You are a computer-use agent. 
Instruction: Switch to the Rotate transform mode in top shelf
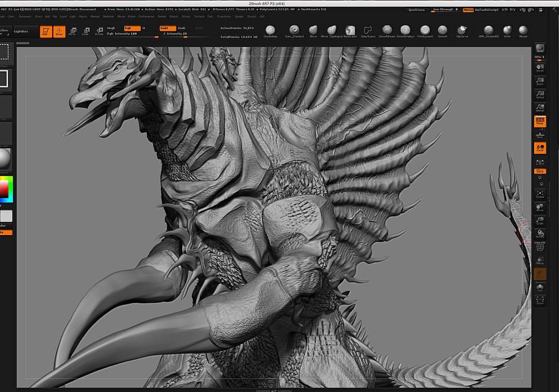click(x=99, y=32)
